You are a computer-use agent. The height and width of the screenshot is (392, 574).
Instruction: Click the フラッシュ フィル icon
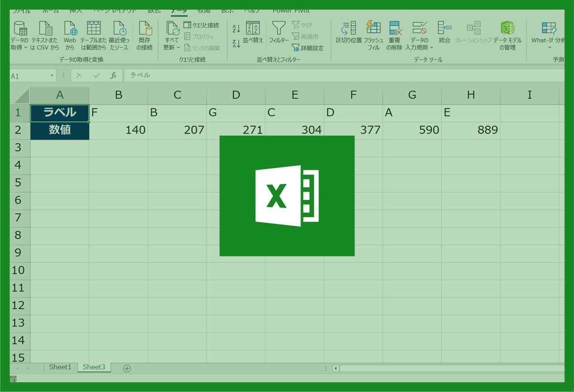tap(373, 28)
